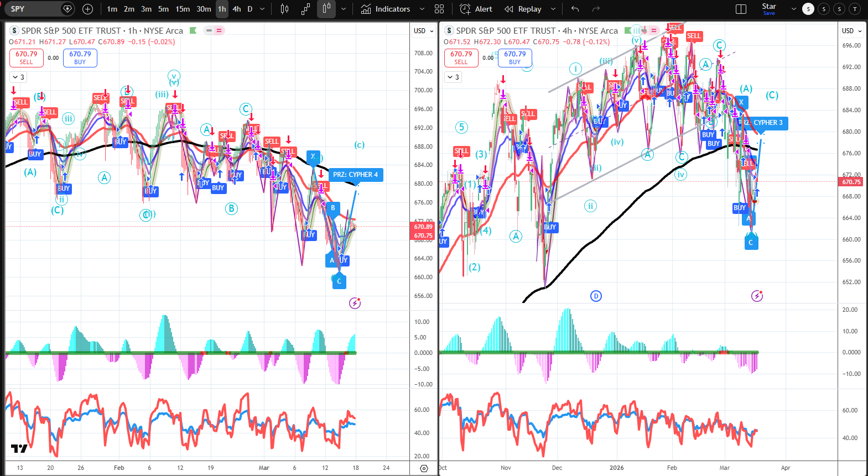Expand the manage layouts dropdown arrow
Screen dimensions: 868x476
click(x=794, y=9)
